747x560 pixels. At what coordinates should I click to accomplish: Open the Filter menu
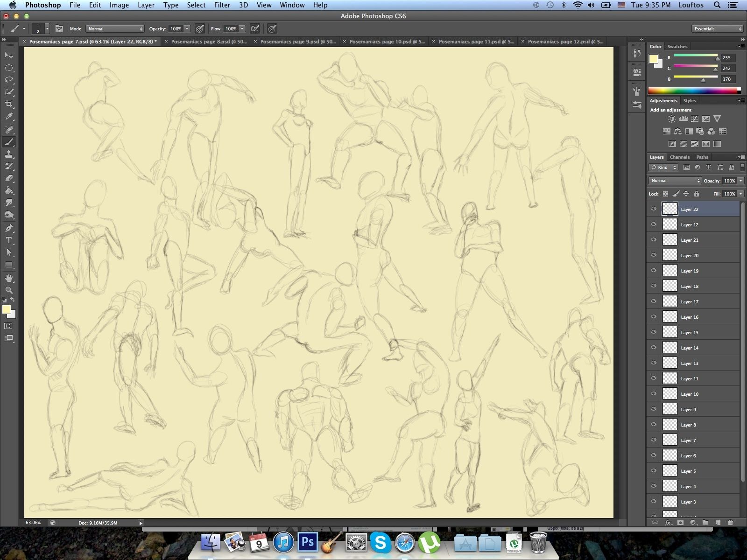click(222, 5)
